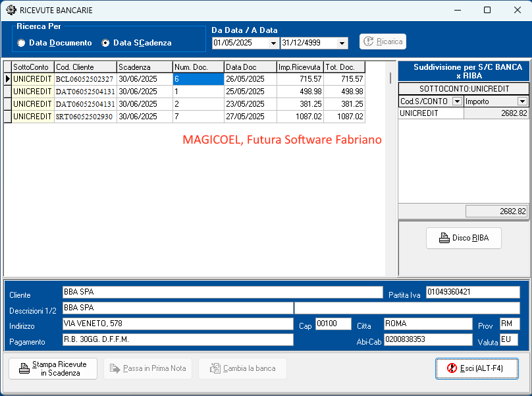532x396 pixels.
Task: Click the Esci (ALT-F4) button
Action: pos(477,368)
